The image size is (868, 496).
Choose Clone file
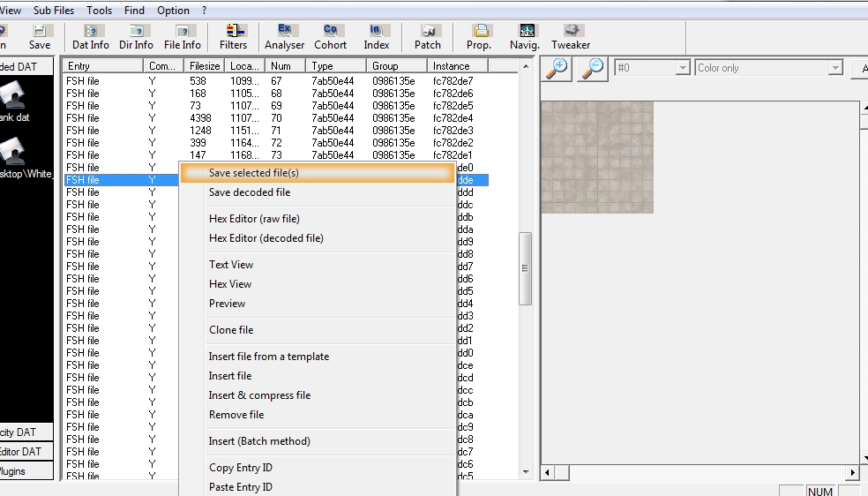click(318, 330)
